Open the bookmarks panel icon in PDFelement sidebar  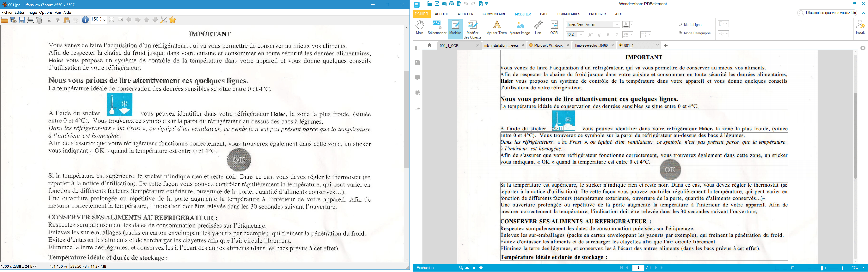pyautogui.click(x=418, y=63)
